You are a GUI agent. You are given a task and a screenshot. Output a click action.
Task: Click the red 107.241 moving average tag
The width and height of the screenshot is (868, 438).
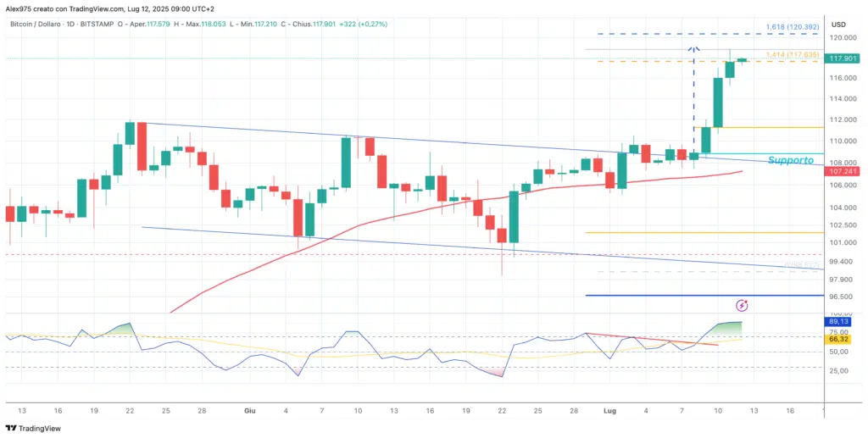(844, 171)
